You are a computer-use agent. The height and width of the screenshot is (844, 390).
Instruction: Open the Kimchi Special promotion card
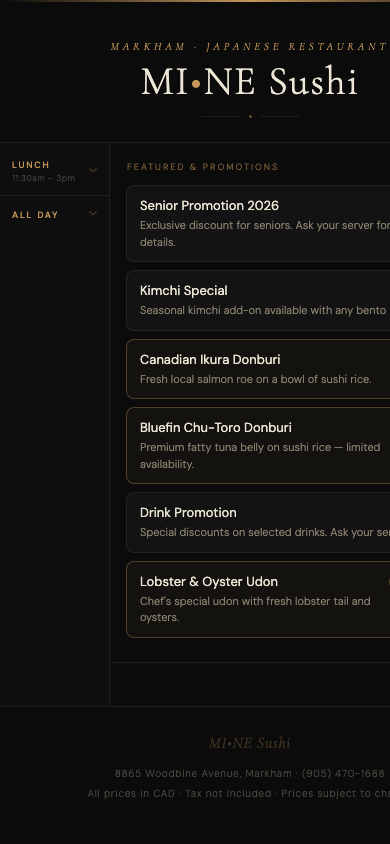pos(258,300)
